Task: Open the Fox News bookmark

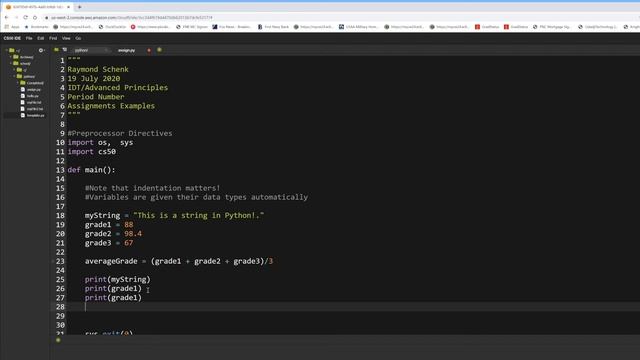Action: pyautogui.click(x=232, y=27)
